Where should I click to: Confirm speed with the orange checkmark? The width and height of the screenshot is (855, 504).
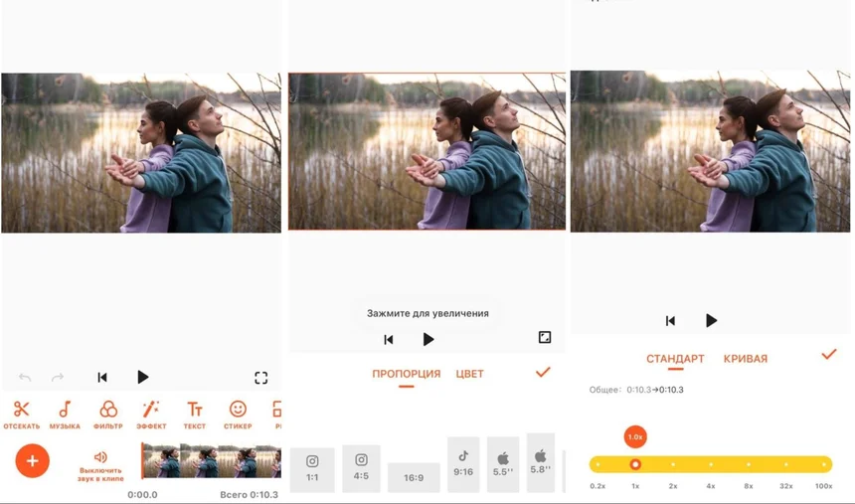point(829,355)
